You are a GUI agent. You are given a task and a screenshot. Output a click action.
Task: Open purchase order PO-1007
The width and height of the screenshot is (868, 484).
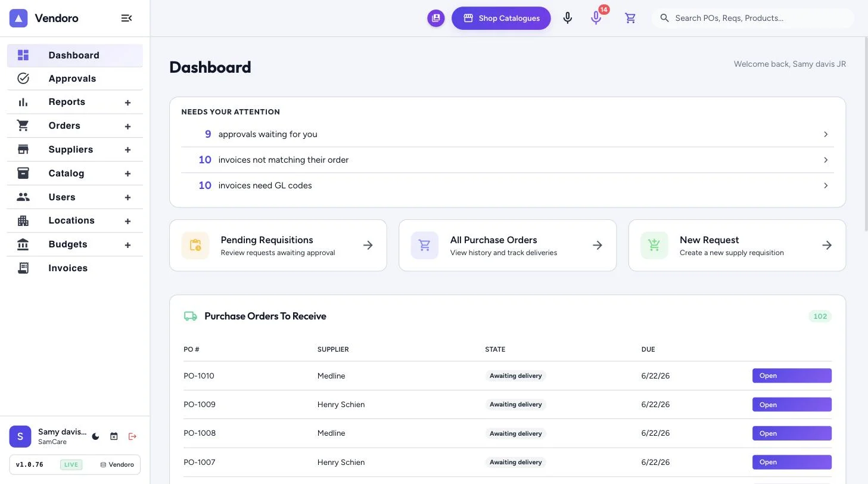tap(792, 462)
